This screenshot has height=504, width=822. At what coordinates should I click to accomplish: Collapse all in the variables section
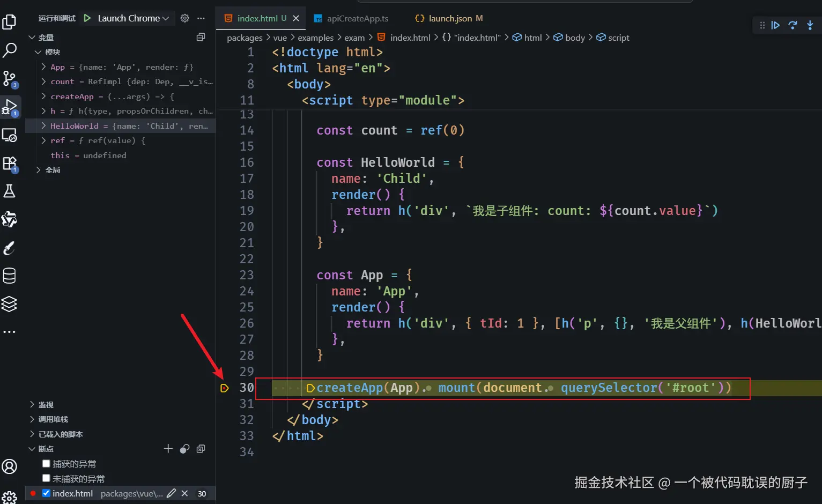coord(201,37)
